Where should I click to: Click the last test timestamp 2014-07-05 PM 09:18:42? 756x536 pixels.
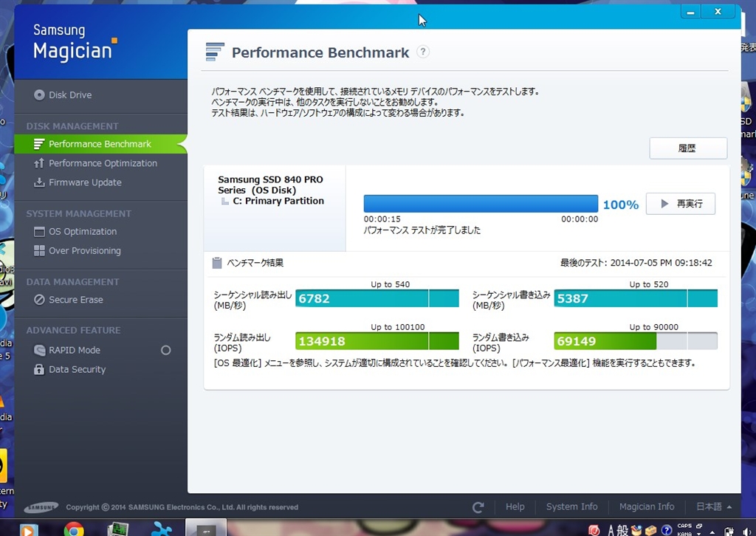661,263
